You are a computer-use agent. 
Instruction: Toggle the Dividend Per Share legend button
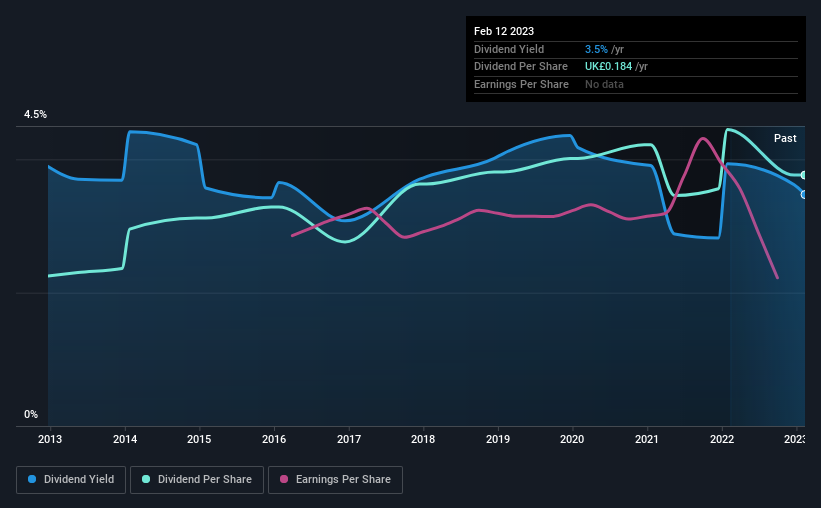coord(197,480)
